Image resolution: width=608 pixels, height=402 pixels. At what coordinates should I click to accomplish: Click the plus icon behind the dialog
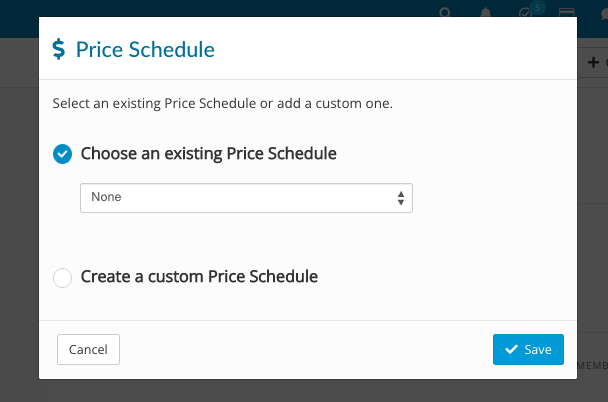pos(593,62)
